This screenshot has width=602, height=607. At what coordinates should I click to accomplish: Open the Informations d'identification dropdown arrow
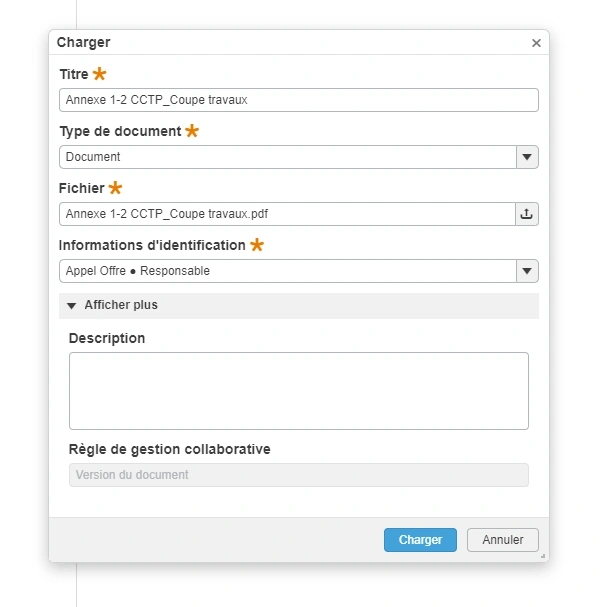[527, 271]
